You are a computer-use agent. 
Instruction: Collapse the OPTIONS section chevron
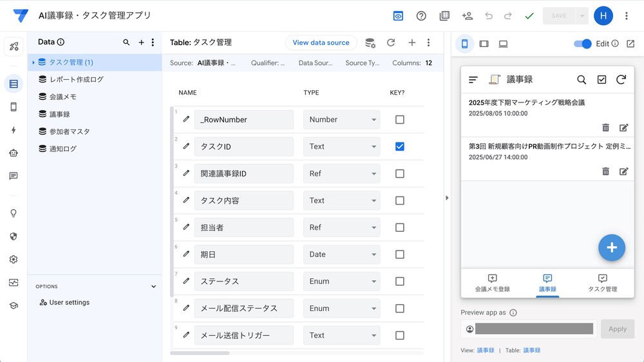[x=153, y=287]
